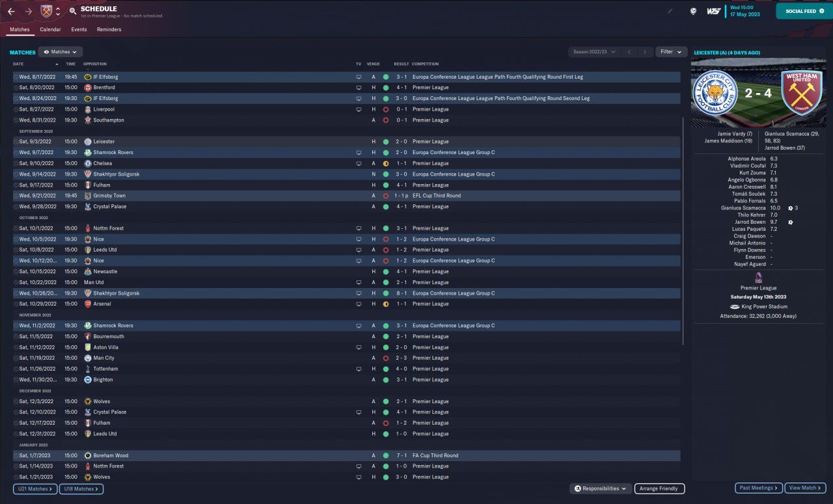Click the Liverpool club badge in the list
Screen dimensions: 833x504
pyautogui.click(x=87, y=109)
